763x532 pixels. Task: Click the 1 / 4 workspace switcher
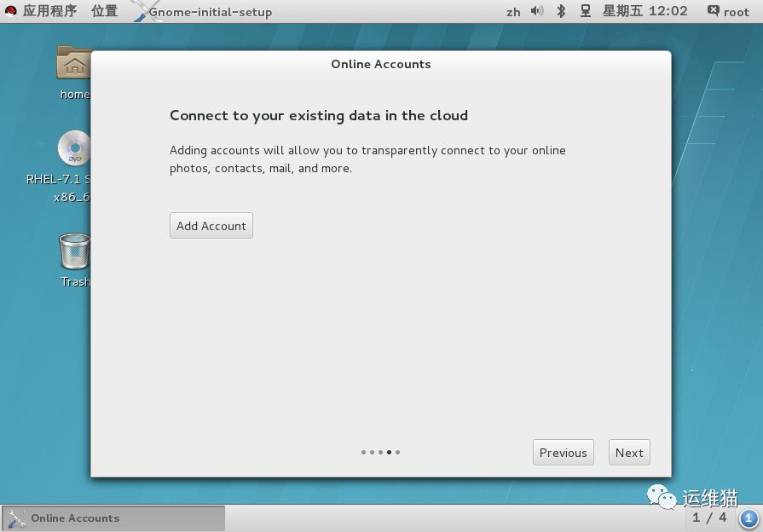(x=709, y=518)
